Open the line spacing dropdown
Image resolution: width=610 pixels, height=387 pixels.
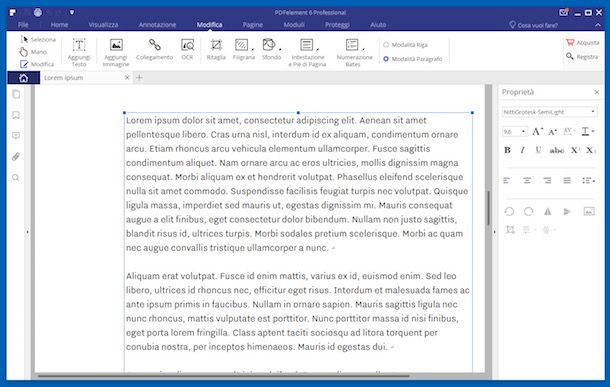[588, 180]
